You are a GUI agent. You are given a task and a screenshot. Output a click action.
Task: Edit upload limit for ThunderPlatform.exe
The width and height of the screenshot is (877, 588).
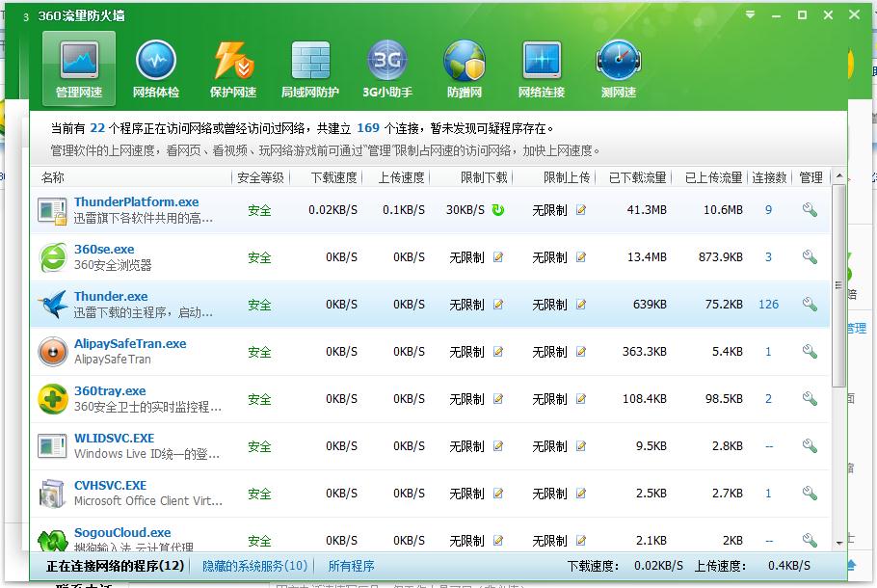click(x=581, y=210)
